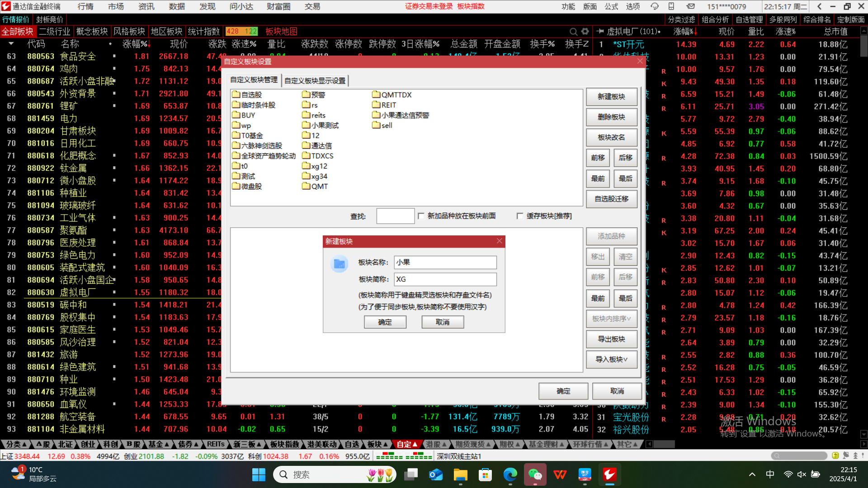Click the pin icon next to 虚拟电厂
Screen dimensions: 868x488
[x=600, y=32]
